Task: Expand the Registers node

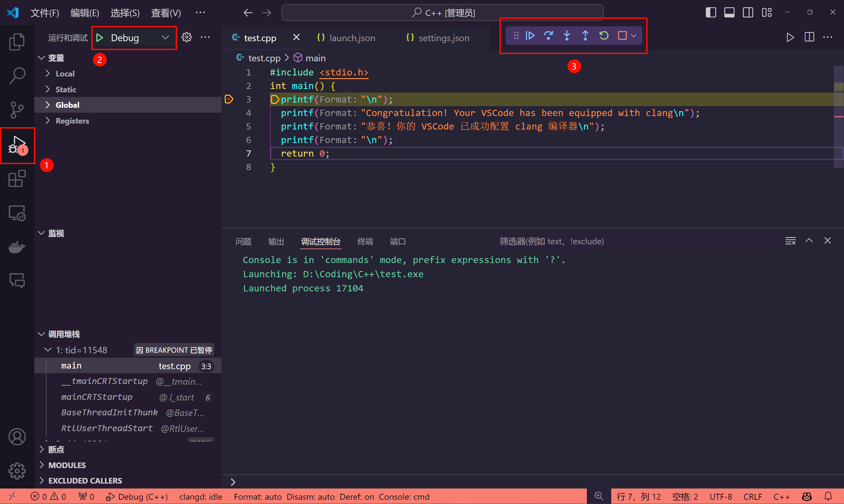Action: tap(128, 121)
